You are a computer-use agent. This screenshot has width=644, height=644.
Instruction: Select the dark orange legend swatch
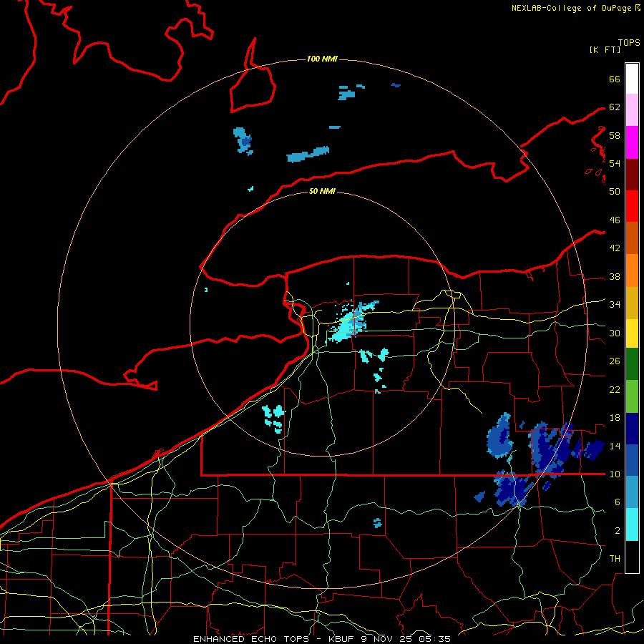pos(632,238)
